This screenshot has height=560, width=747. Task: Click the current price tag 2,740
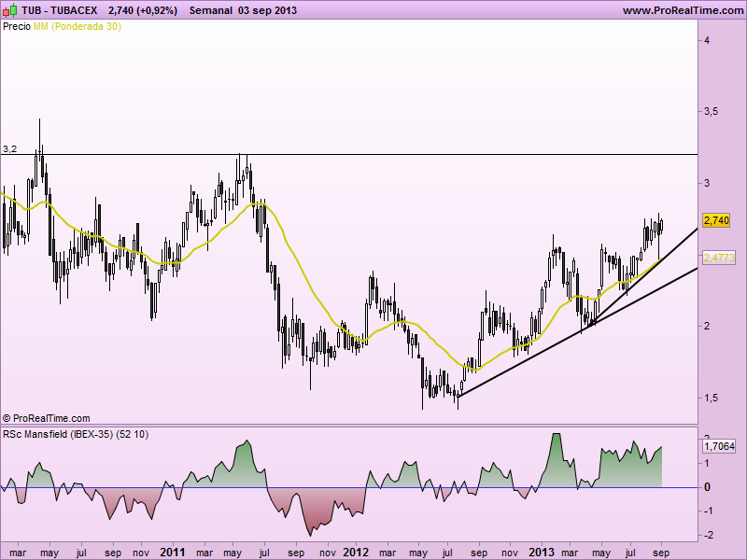coord(716,220)
